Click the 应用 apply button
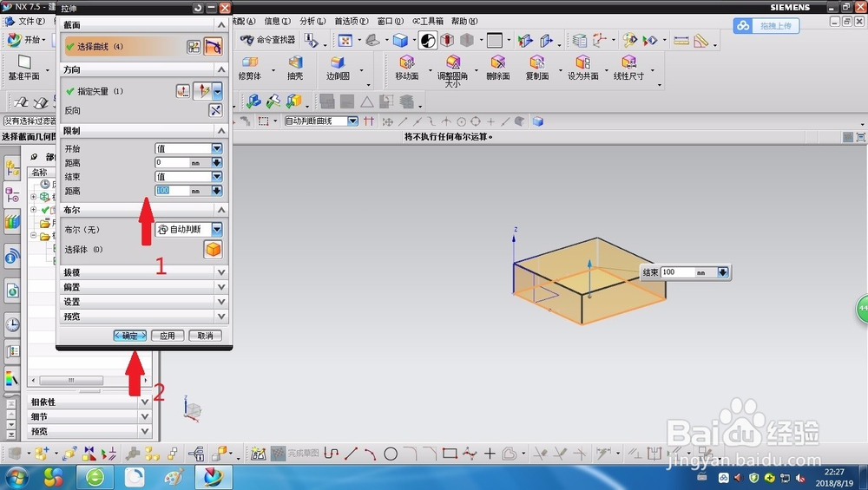This screenshot has width=868, height=490. (x=168, y=336)
